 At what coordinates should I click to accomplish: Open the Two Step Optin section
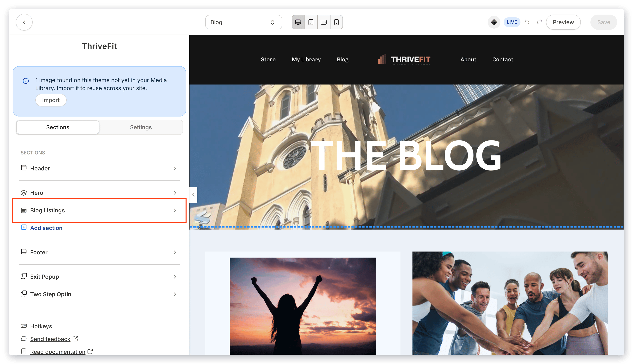click(99, 294)
